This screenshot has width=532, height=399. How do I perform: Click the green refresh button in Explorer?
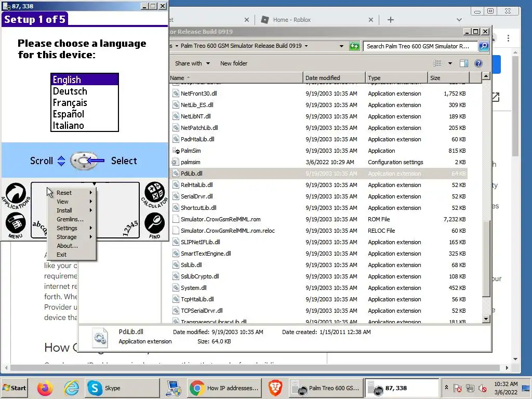pyautogui.click(x=354, y=46)
